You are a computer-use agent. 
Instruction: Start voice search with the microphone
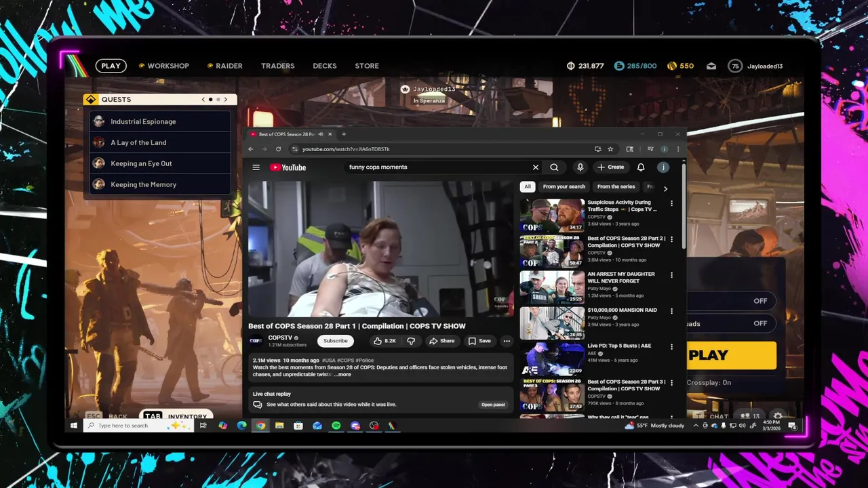(x=580, y=167)
